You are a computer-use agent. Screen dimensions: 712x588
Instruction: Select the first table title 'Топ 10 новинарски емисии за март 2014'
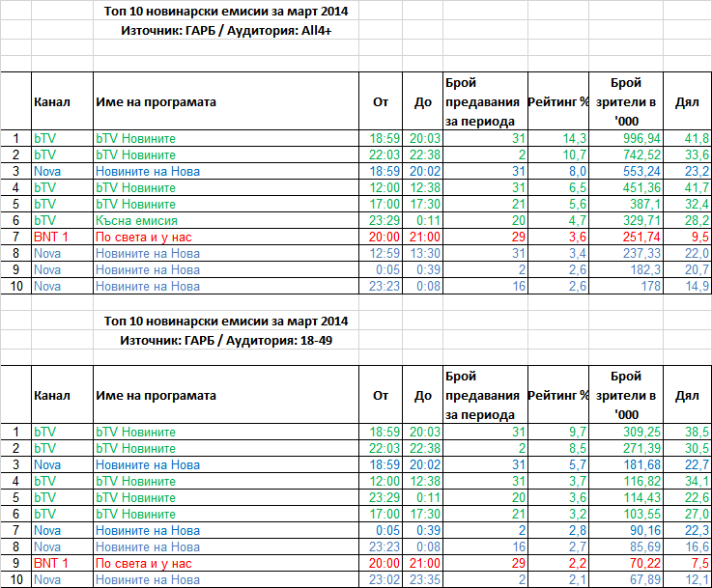coord(226,12)
